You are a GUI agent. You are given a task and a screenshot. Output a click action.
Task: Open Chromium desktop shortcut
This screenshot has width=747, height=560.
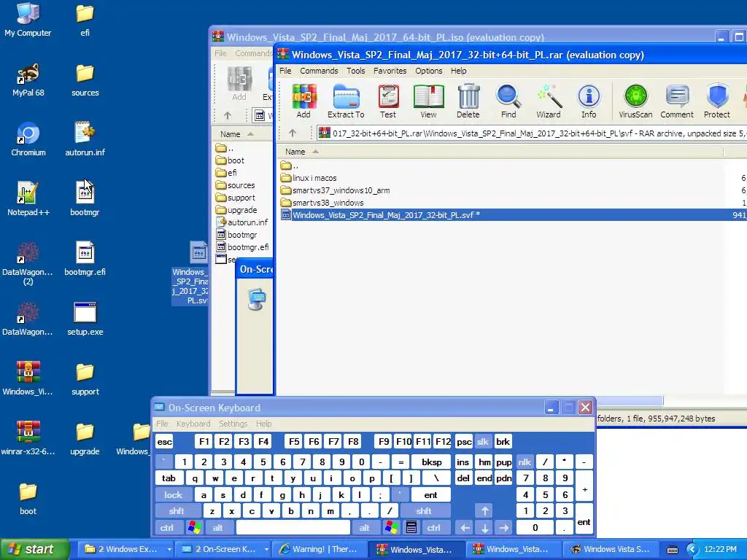(x=28, y=139)
